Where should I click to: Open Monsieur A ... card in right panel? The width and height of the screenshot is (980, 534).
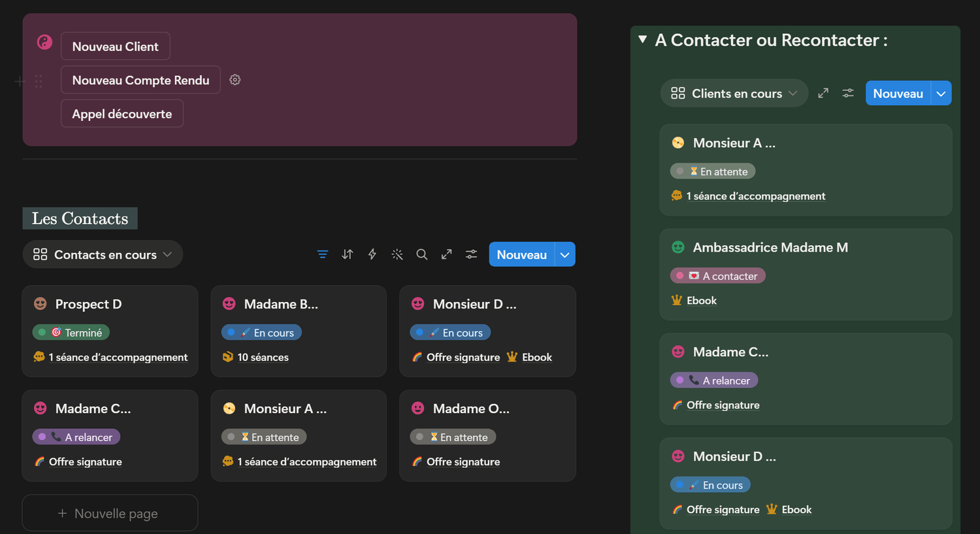pyautogui.click(x=806, y=170)
